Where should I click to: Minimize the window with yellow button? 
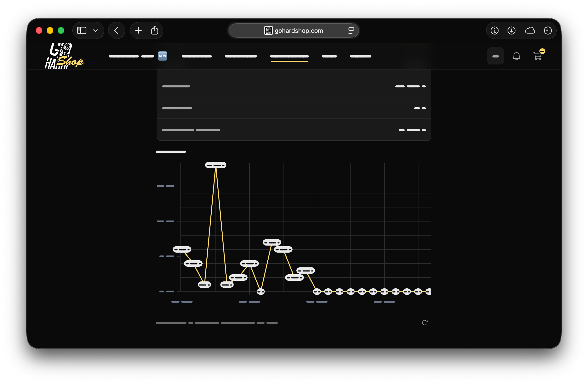pos(50,31)
